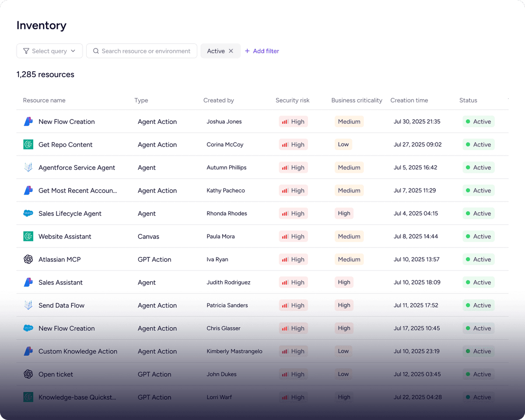This screenshot has height=420, width=525.
Task: Click the Low criticality badge for Get Repo Content
Action: (x=343, y=144)
